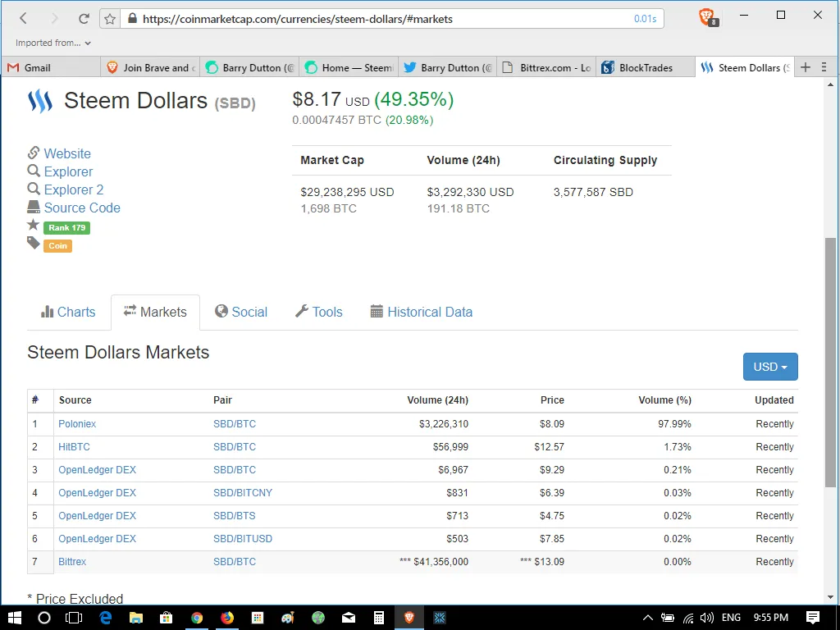Switch to Gmail tab

click(x=51, y=67)
